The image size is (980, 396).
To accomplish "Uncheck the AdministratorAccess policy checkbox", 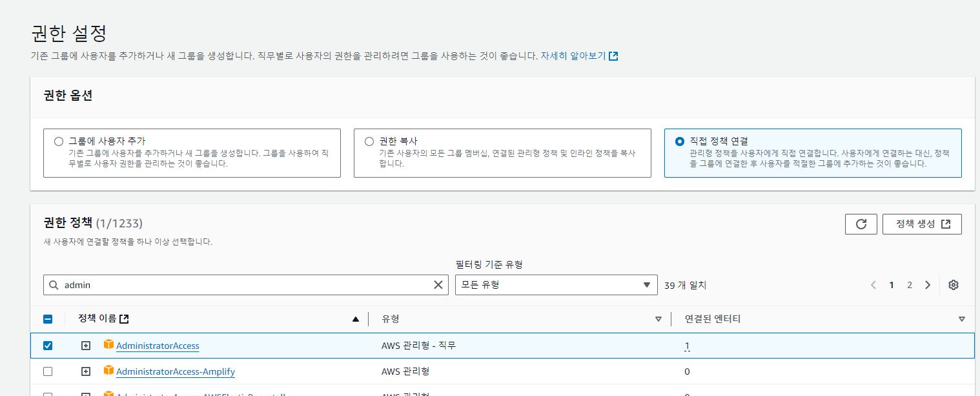I will [48, 346].
